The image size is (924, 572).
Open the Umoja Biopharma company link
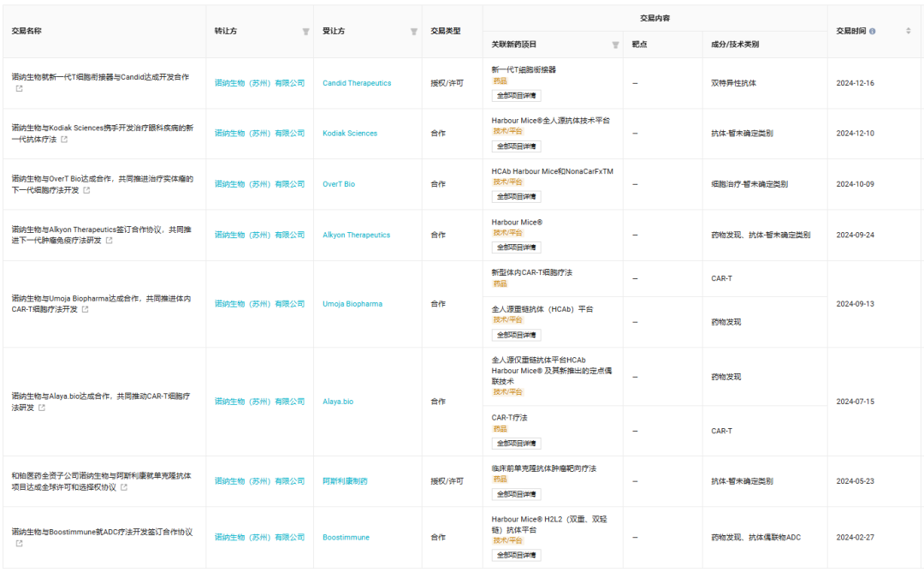coord(352,304)
